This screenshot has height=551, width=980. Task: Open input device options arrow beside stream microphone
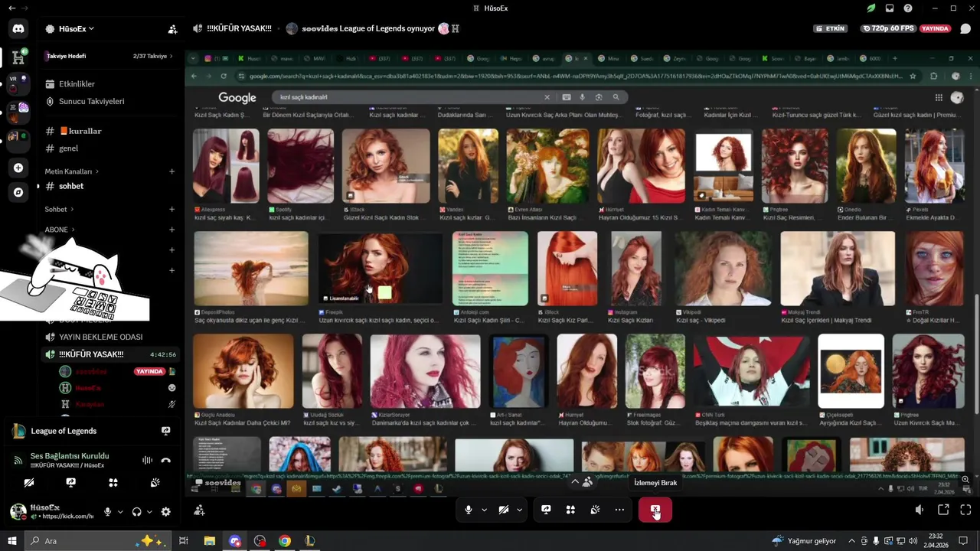[x=484, y=510]
